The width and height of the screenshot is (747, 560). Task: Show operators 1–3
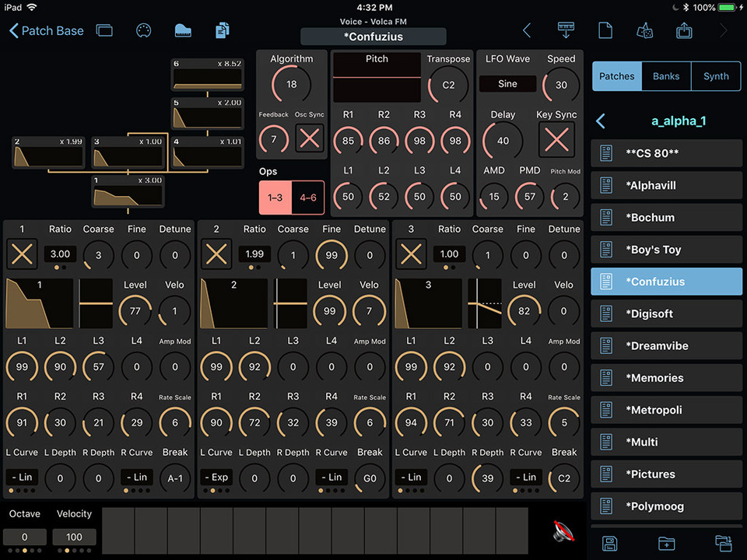(275, 198)
